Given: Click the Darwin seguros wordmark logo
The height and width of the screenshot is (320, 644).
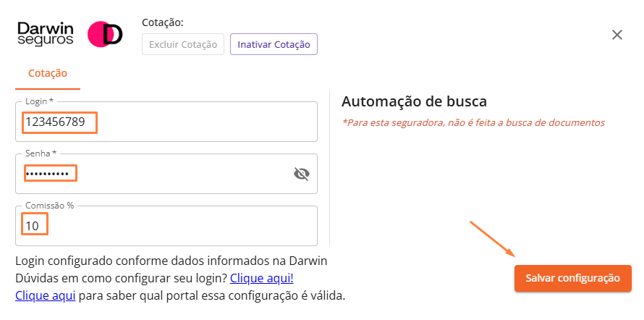Looking at the screenshot, I should point(45,34).
